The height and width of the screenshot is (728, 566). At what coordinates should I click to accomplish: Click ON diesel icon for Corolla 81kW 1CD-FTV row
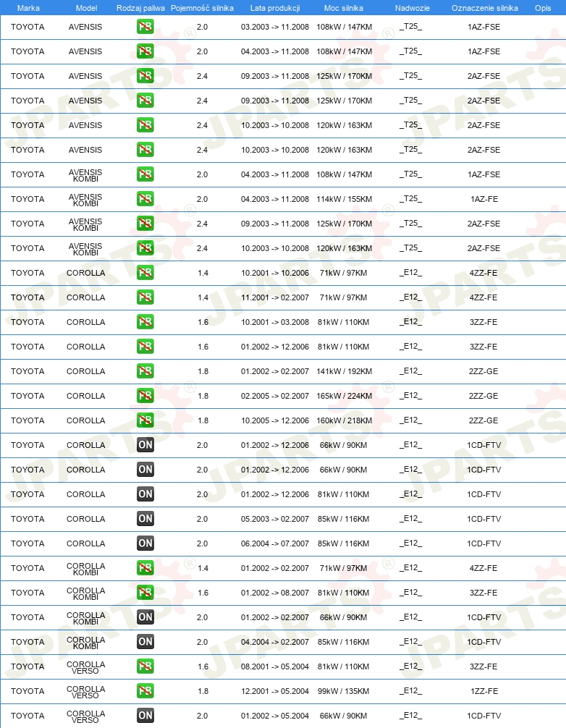pyautogui.click(x=145, y=494)
